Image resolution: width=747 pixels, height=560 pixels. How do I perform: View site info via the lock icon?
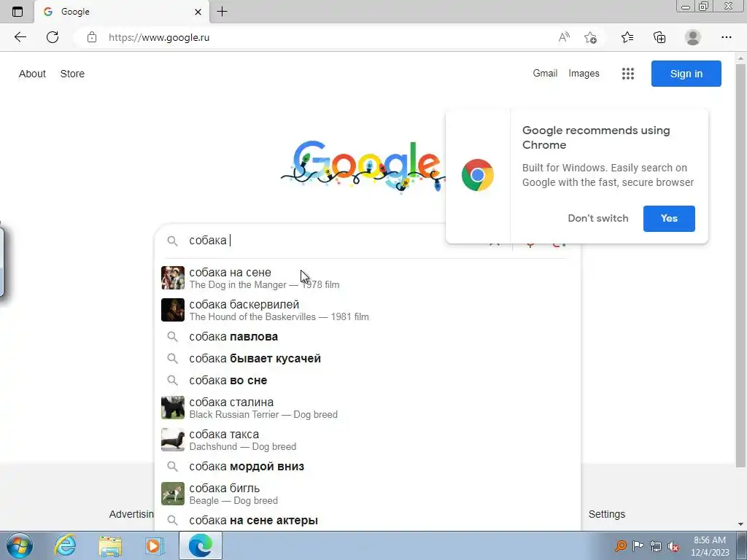tap(92, 37)
